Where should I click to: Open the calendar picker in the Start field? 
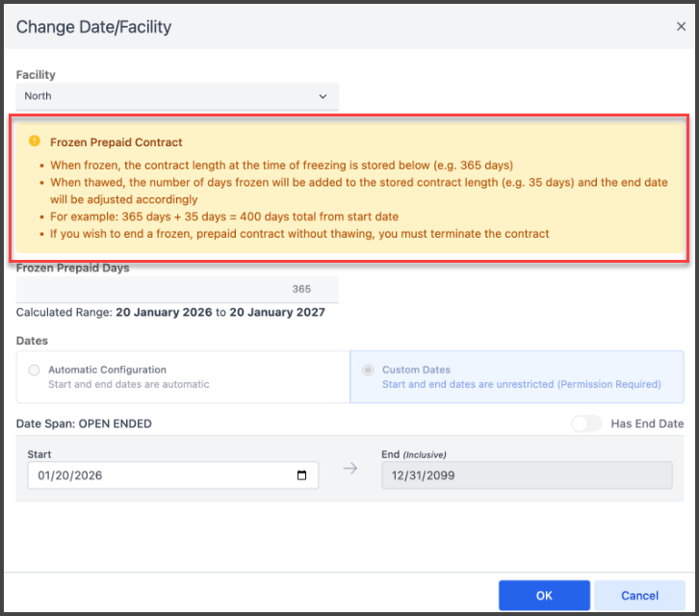point(301,475)
